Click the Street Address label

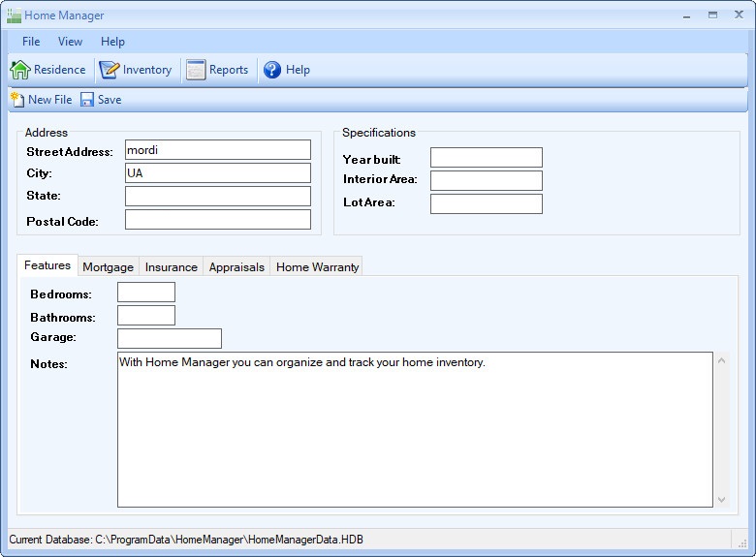[x=70, y=152]
